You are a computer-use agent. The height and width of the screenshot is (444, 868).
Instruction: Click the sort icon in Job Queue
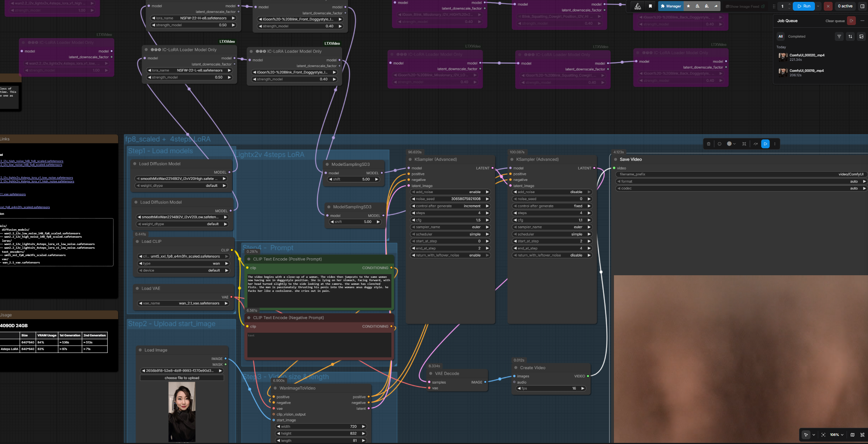[850, 36]
